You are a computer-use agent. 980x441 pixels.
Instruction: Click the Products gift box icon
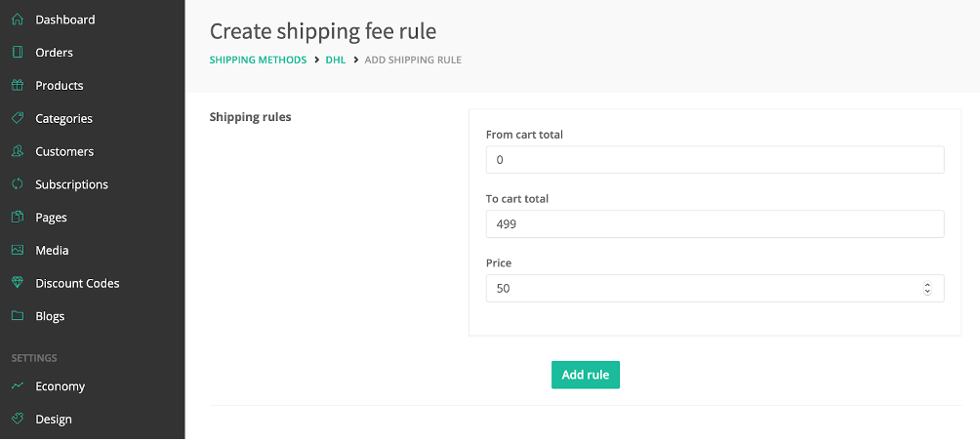tap(18, 86)
